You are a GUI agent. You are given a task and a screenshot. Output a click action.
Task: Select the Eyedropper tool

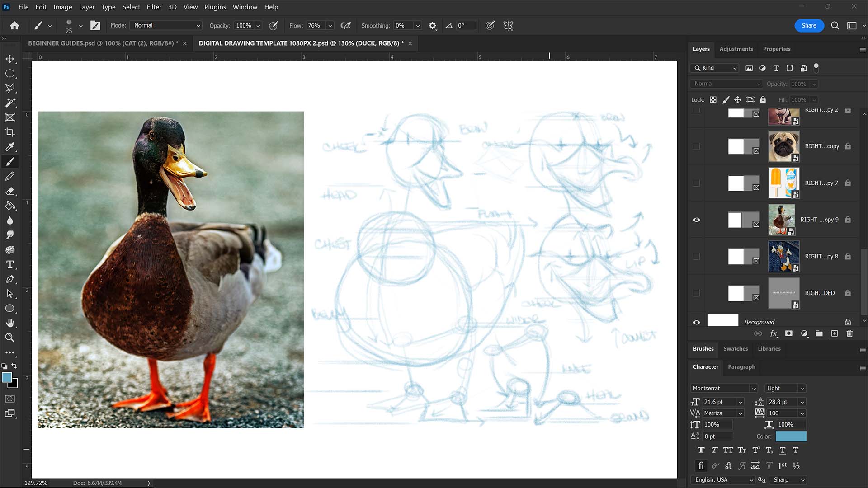[x=10, y=146]
